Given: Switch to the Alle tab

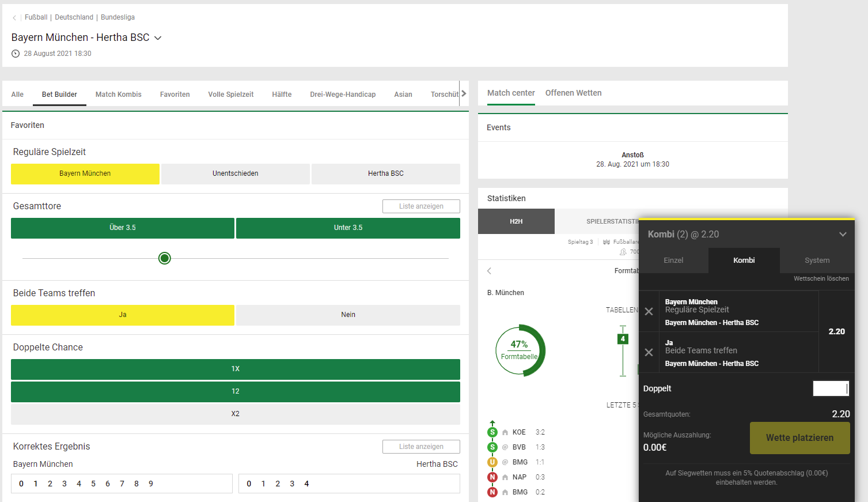Looking at the screenshot, I should (x=17, y=95).
